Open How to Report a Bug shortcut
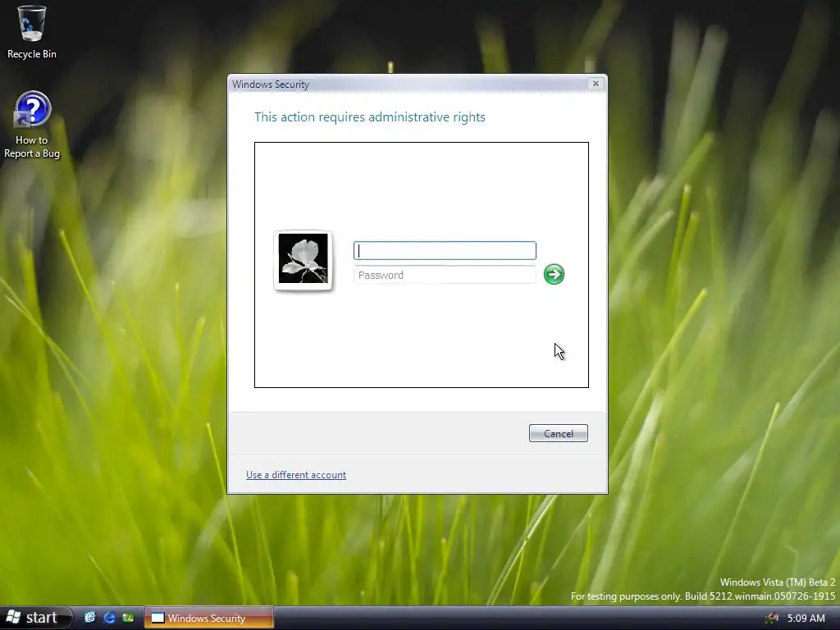This screenshot has width=840, height=630. 32,125
